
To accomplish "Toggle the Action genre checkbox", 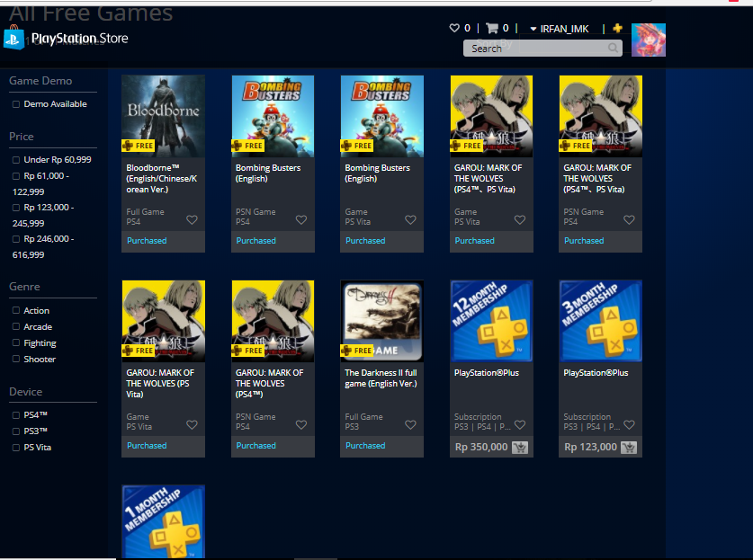I will click(16, 310).
